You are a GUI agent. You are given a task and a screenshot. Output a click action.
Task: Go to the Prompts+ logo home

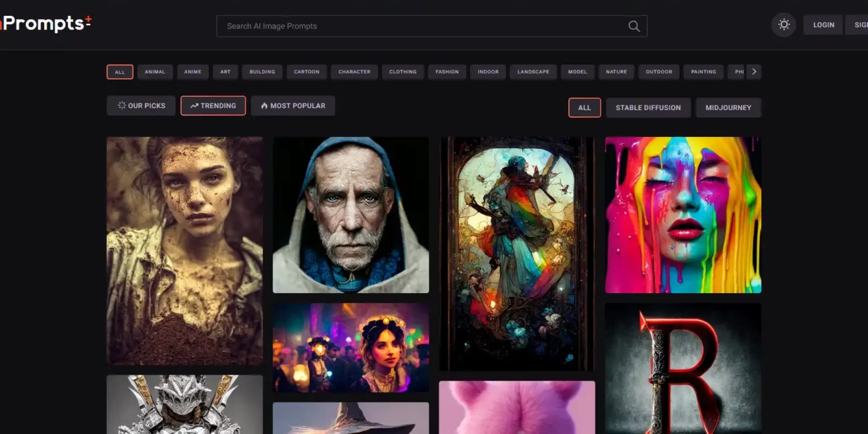click(x=45, y=23)
